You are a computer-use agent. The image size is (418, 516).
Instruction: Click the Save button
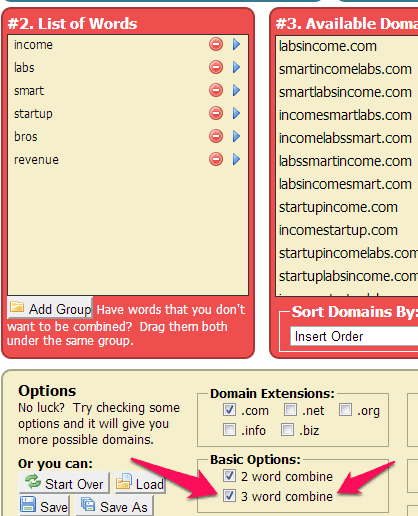[44, 506]
